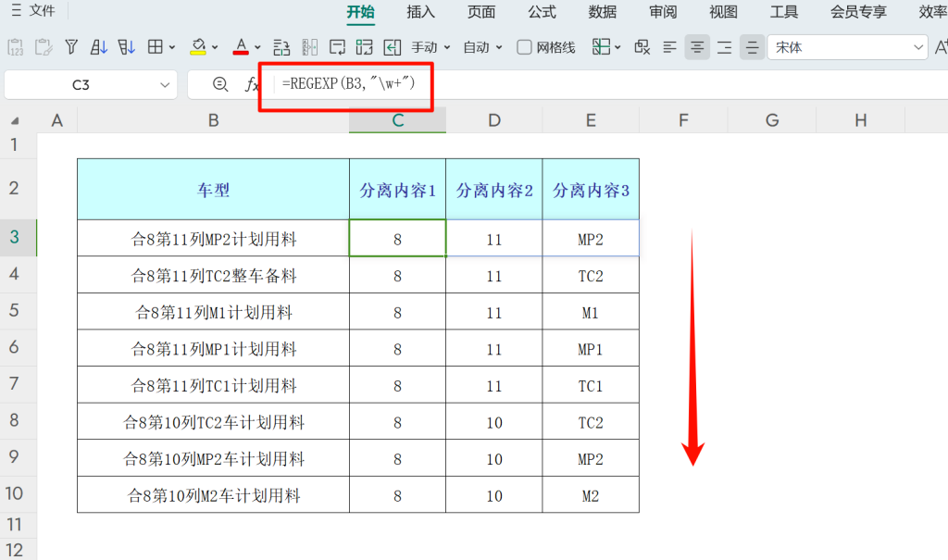Click header cell 分离内容2

[x=494, y=189]
